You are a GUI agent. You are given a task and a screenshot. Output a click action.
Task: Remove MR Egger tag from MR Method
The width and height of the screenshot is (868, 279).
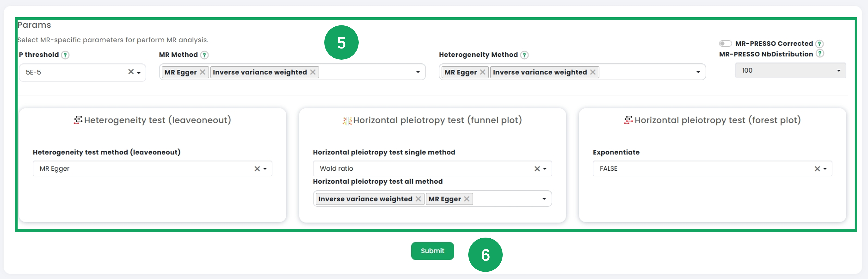(x=203, y=72)
